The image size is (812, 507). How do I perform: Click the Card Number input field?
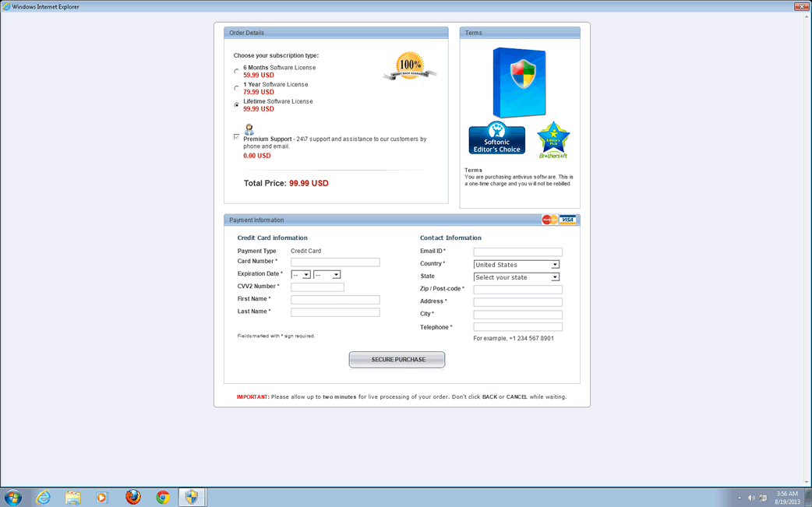tap(335, 262)
